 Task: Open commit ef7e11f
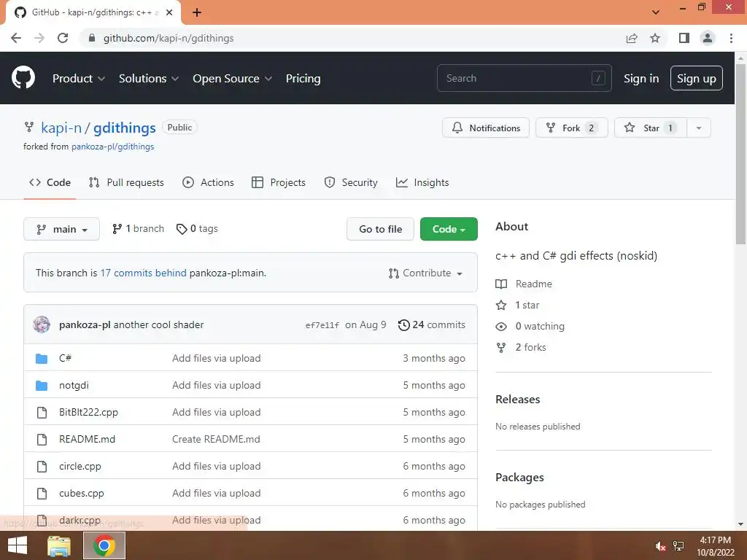click(322, 325)
